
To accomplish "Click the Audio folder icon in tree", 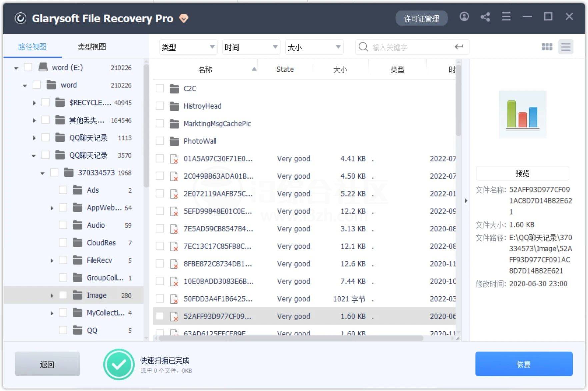I will pos(78,225).
